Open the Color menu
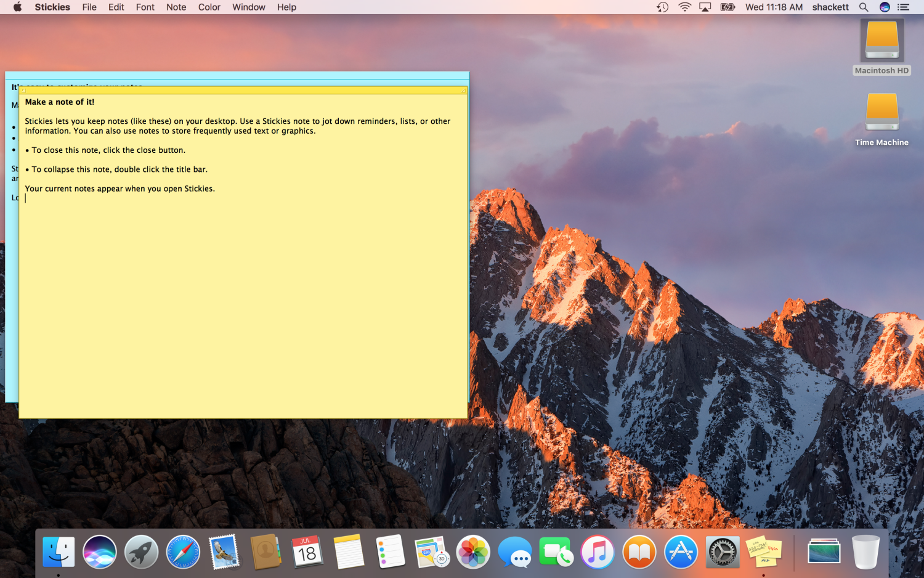 [209, 7]
